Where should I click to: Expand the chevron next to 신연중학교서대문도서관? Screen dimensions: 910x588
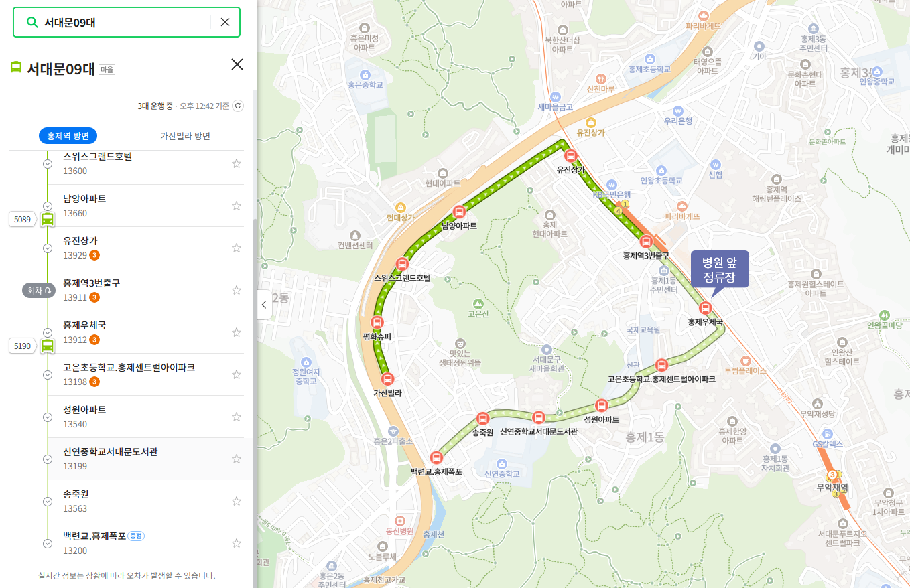(x=48, y=459)
